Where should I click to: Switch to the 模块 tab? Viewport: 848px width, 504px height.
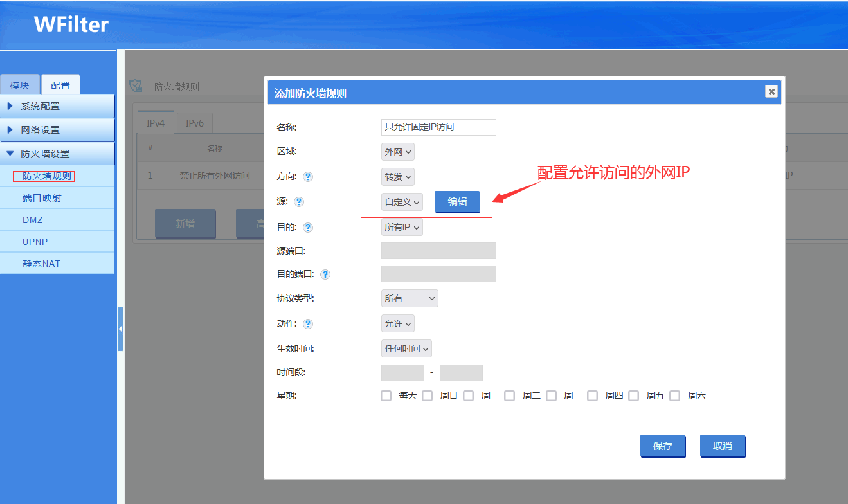20,85
